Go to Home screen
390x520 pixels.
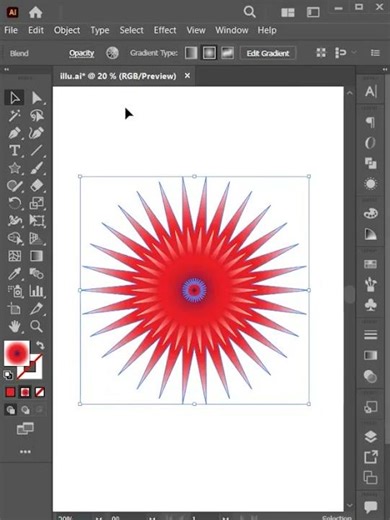click(35, 12)
